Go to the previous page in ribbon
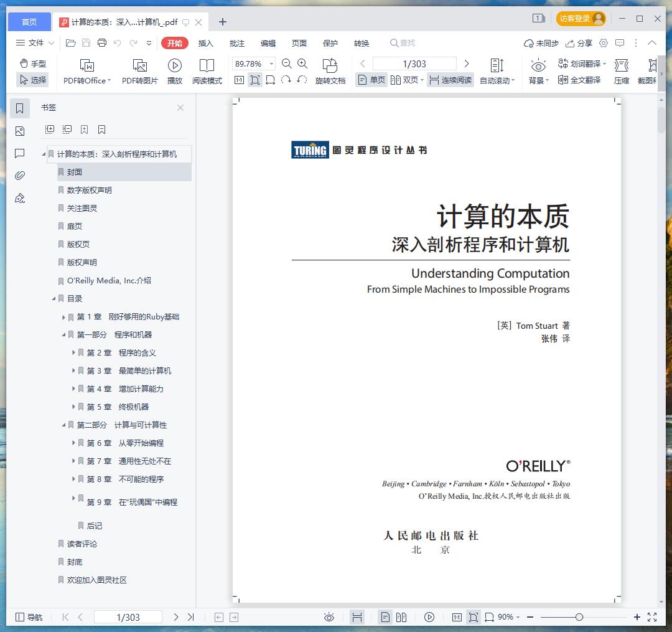The image size is (672, 632). tap(363, 64)
